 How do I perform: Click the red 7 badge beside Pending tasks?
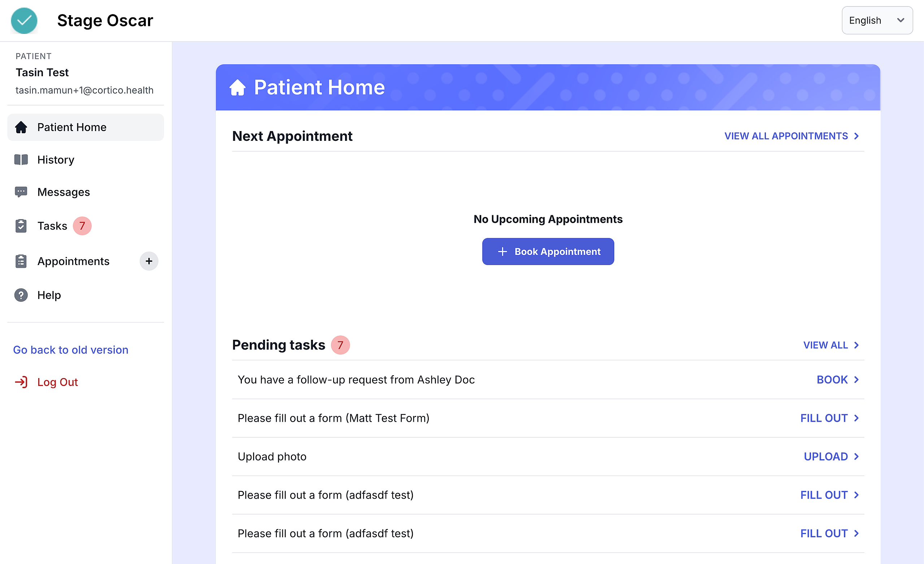click(x=340, y=345)
